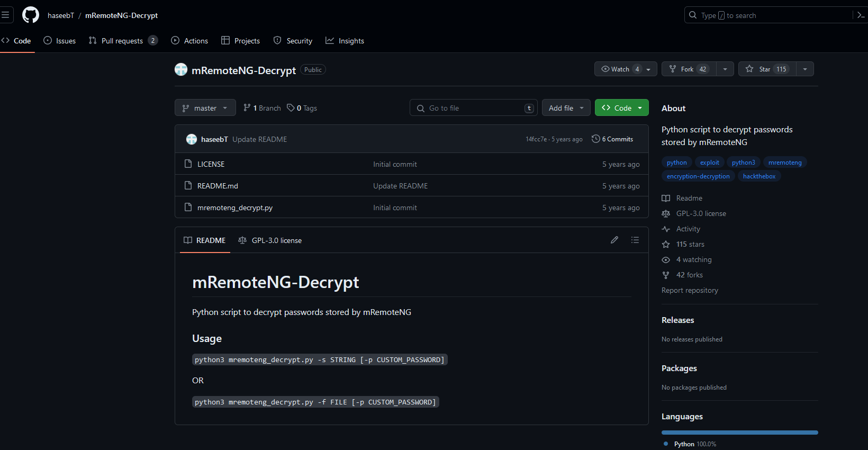Open the README.md file
The height and width of the screenshot is (450, 868).
pos(218,186)
